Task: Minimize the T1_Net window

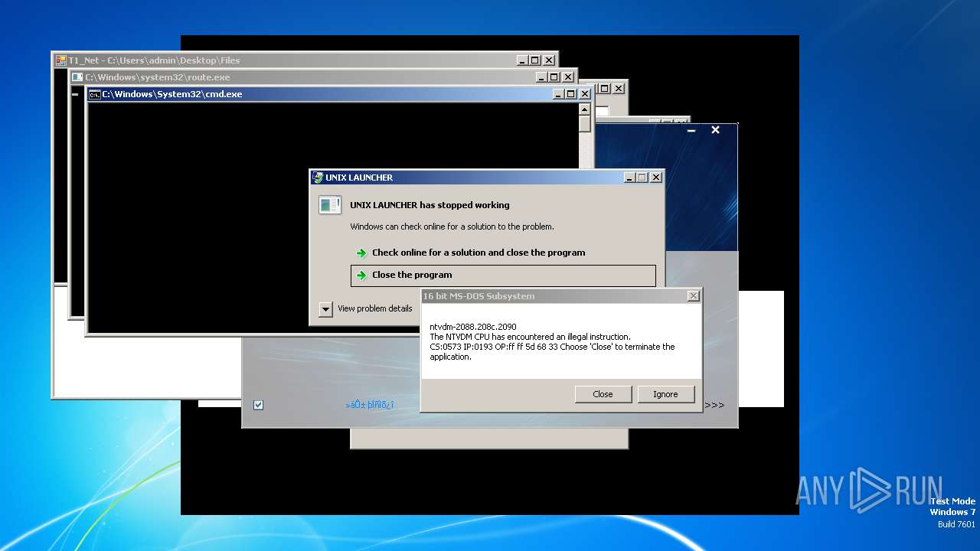Action: (522, 60)
